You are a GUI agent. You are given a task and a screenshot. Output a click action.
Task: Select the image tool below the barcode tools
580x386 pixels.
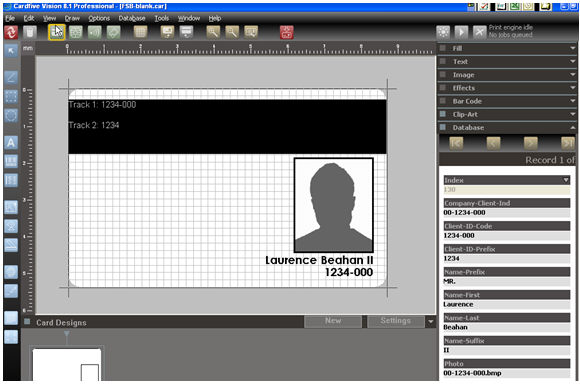11,207
